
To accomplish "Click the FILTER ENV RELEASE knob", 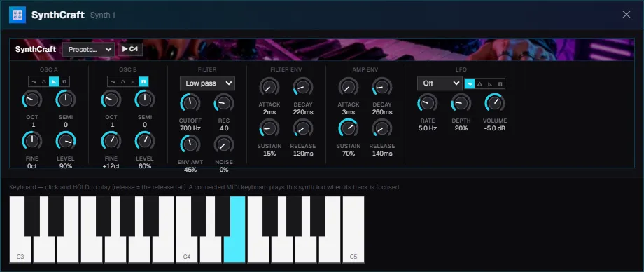I will point(303,128).
